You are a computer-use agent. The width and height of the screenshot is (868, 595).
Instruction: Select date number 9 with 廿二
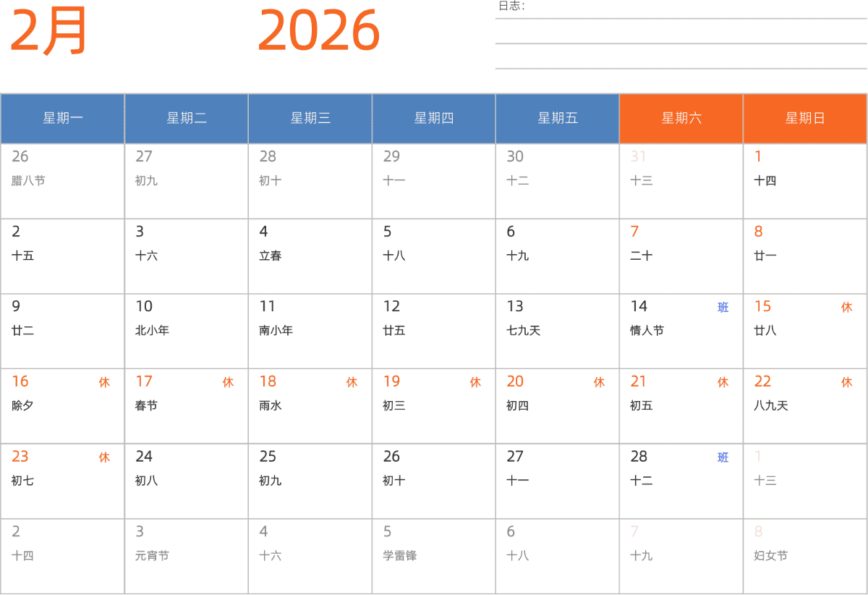[16, 306]
